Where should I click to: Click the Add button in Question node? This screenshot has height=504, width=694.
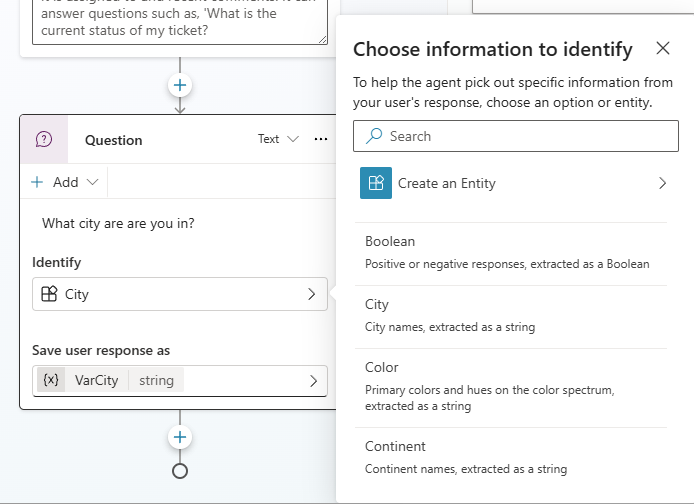pyautogui.click(x=64, y=182)
